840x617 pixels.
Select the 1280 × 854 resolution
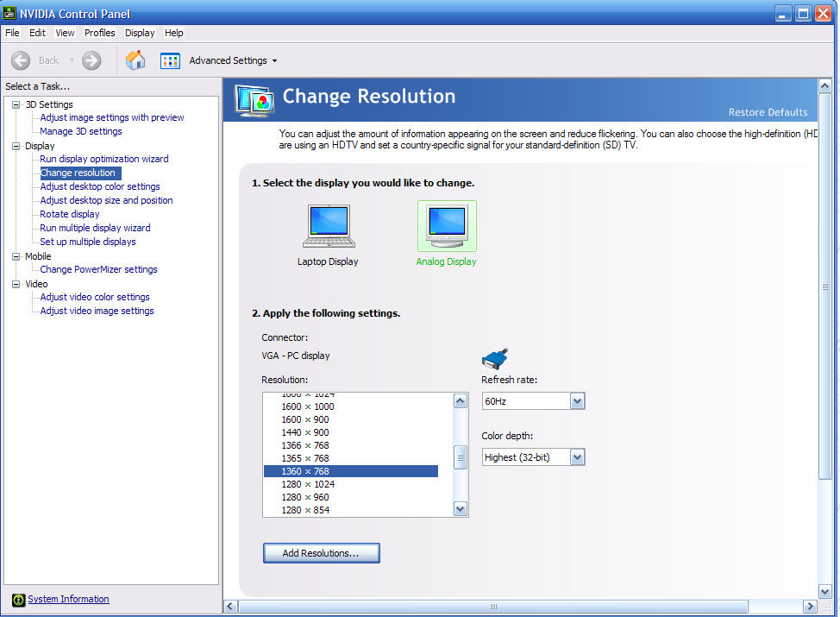[351, 510]
